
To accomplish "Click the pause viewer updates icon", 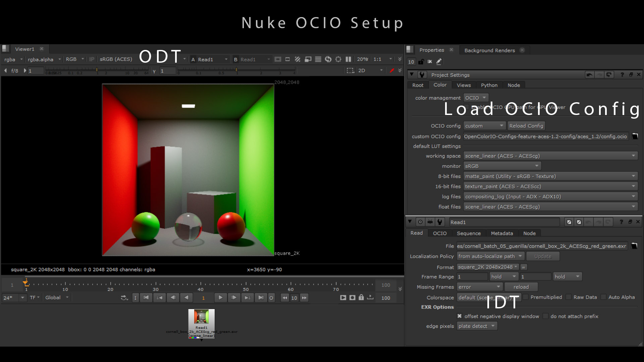I will click(348, 59).
